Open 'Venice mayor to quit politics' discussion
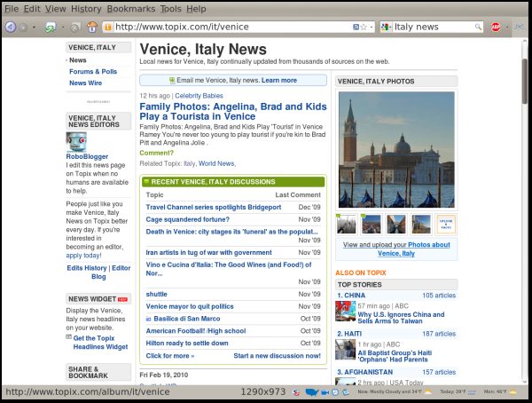The width and height of the screenshot is (532, 403). (x=190, y=306)
